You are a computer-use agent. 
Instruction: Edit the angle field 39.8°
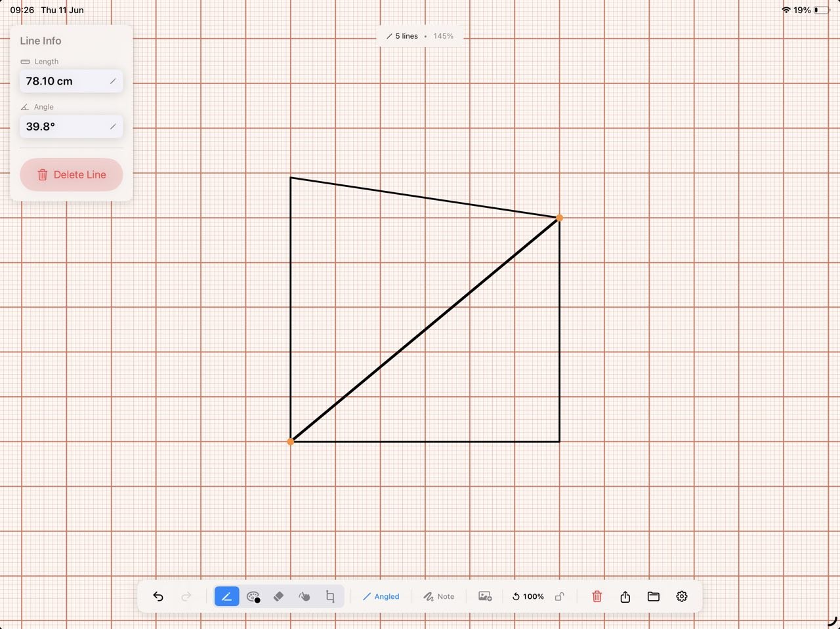pos(72,127)
